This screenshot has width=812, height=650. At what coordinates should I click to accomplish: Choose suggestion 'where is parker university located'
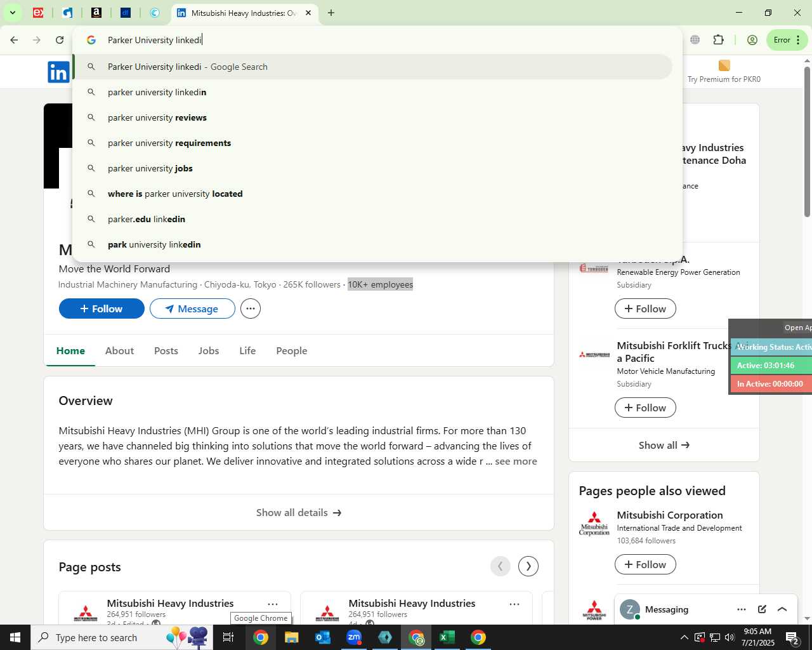coord(372,194)
